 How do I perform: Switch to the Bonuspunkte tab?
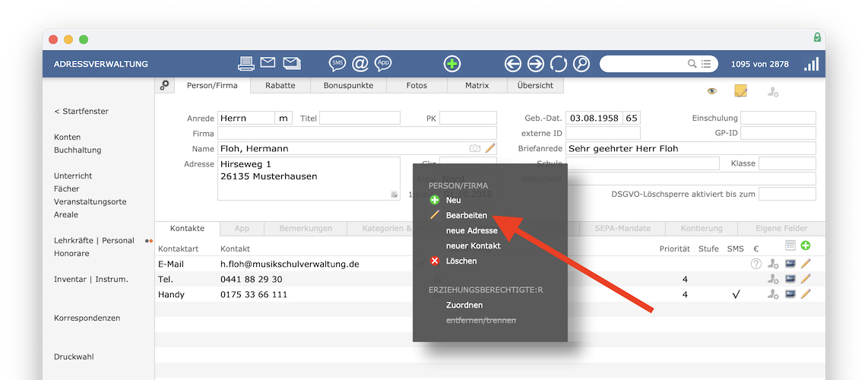[x=348, y=86]
